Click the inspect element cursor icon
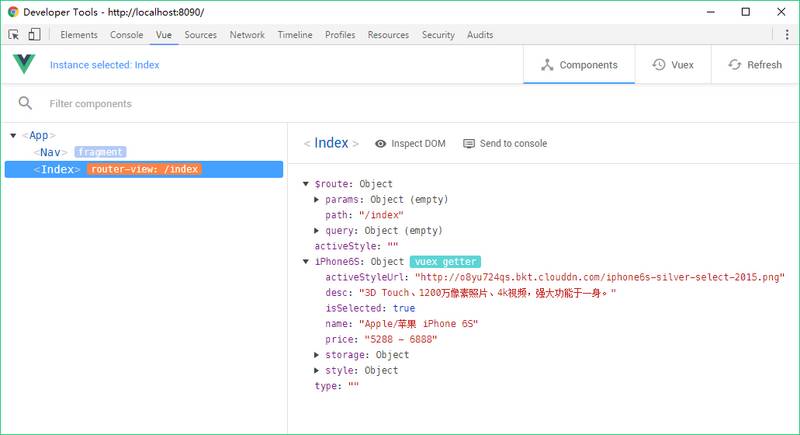The width and height of the screenshot is (800, 435). 14,35
